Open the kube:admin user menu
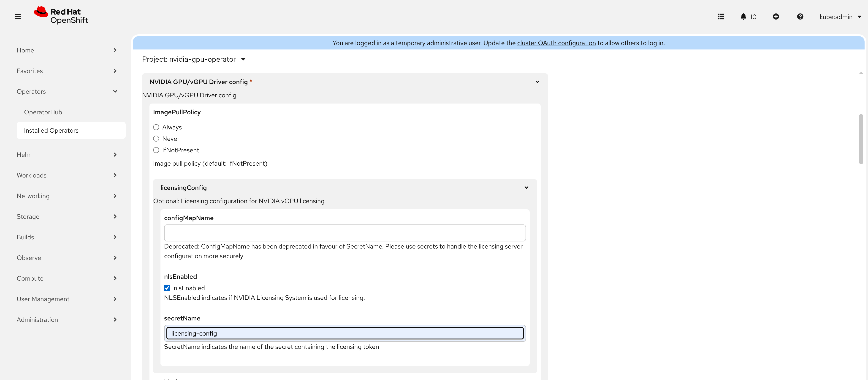 coord(840,17)
